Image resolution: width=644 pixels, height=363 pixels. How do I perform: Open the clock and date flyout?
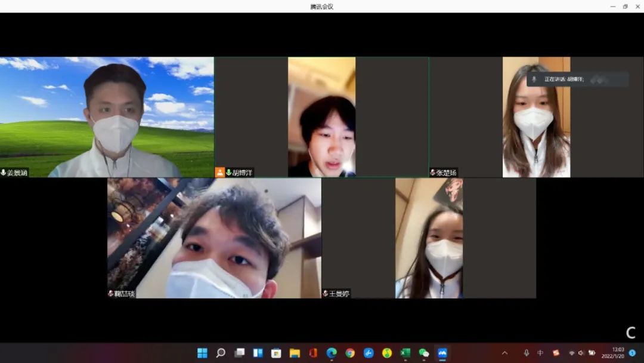pos(617,353)
